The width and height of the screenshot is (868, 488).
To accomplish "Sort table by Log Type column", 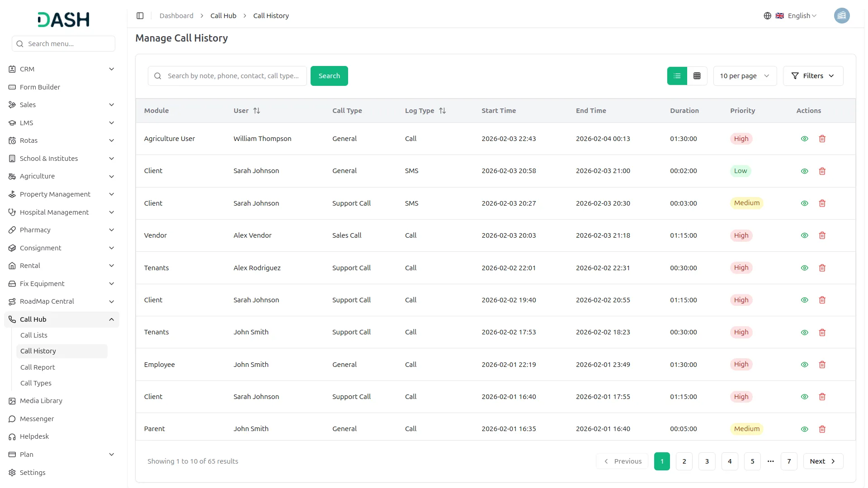I will [442, 111].
